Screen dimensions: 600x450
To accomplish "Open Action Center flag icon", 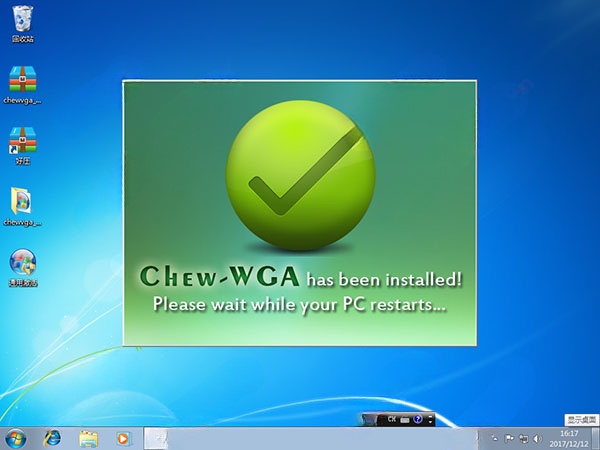I will 509,439.
